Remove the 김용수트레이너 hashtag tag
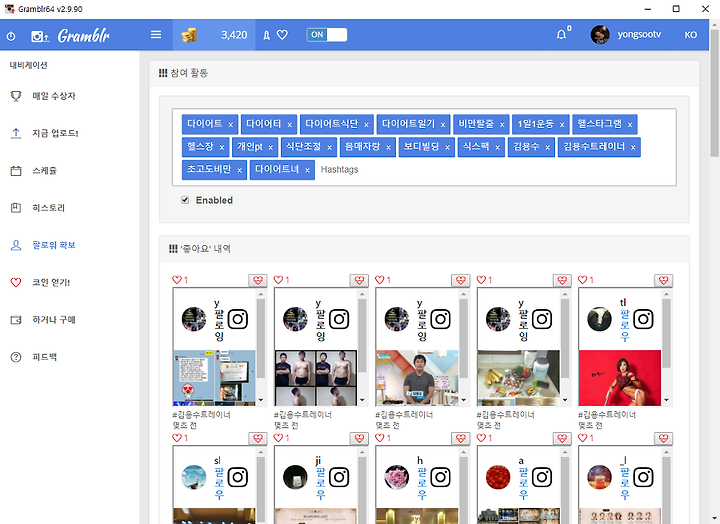Screen dimensions: 720x524 (x=633, y=147)
